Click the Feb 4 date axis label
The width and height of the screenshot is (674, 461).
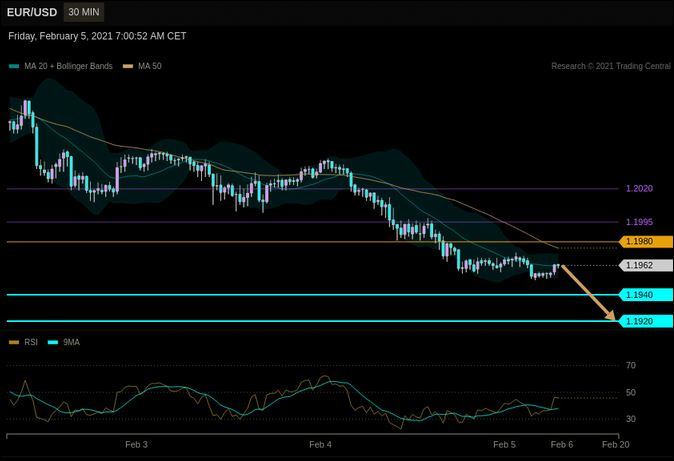pyautogui.click(x=320, y=445)
